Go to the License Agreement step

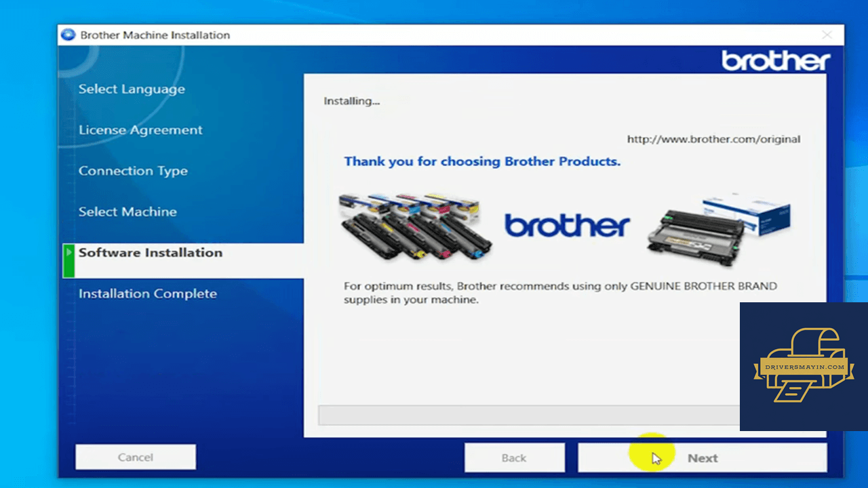140,130
